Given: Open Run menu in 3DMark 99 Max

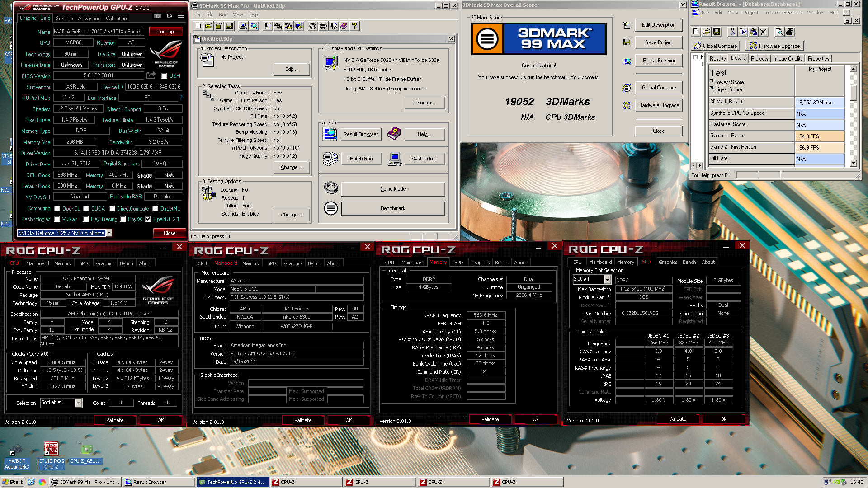Looking at the screenshot, I should click(223, 14).
